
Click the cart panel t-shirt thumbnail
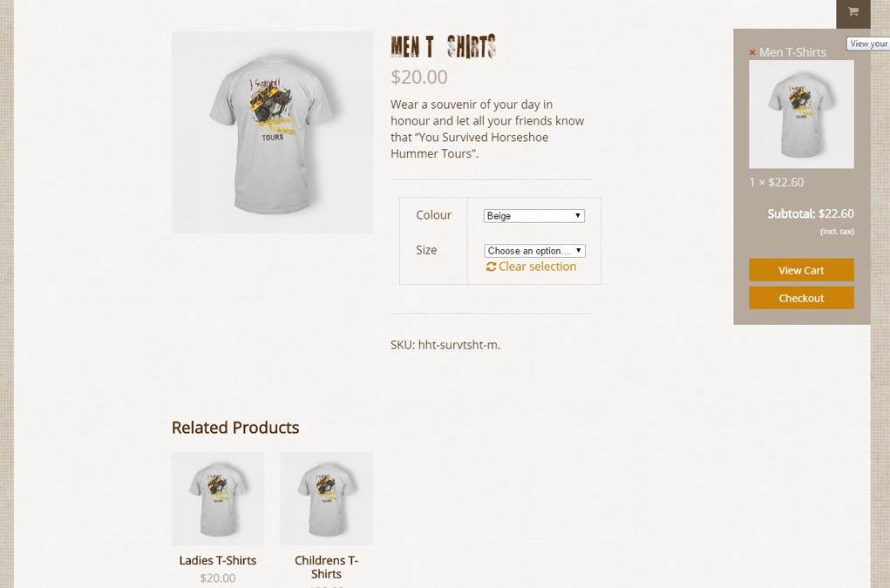point(801,114)
